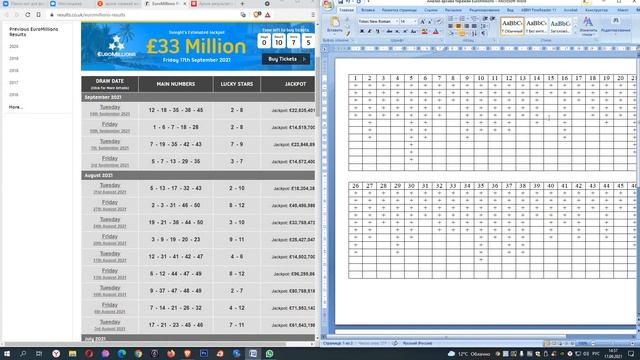
Task: Open the Windows Start menu
Action: tap(7, 353)
